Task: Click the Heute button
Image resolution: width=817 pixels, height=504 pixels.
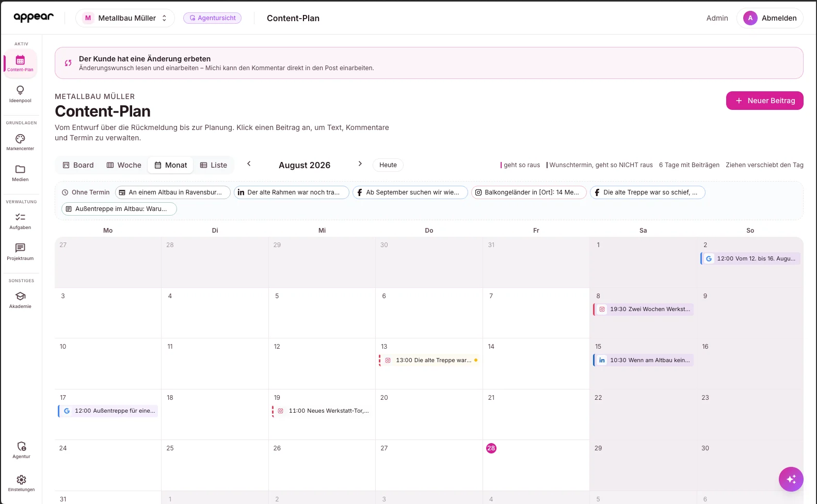Action: coord(388,165)
